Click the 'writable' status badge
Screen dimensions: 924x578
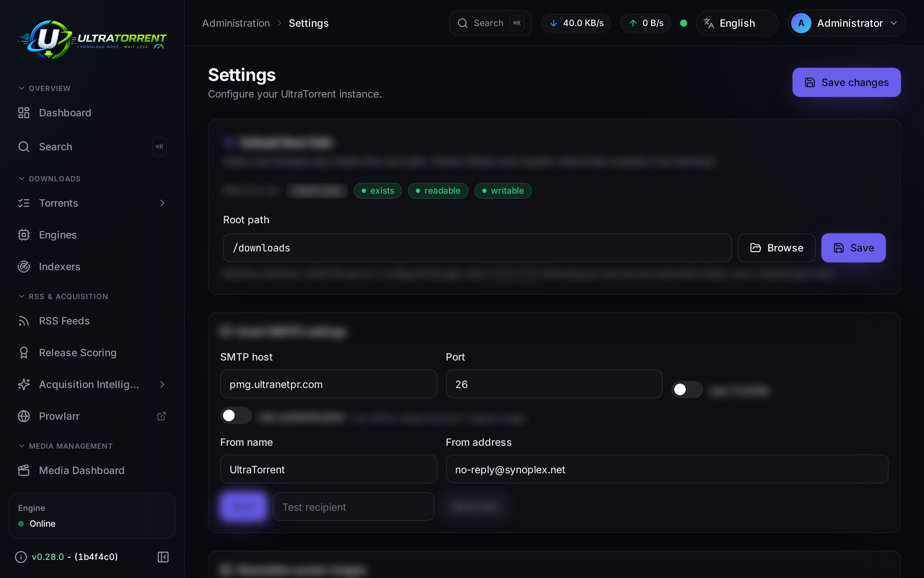503,191
